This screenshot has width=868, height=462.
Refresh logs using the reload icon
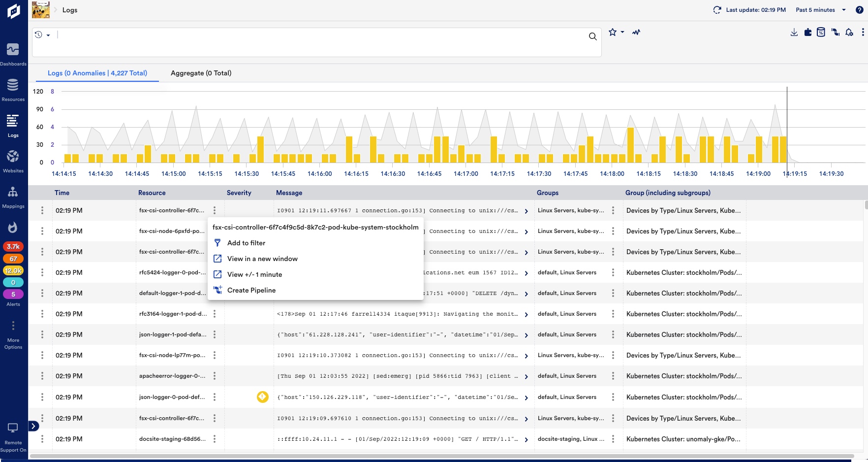717,9
